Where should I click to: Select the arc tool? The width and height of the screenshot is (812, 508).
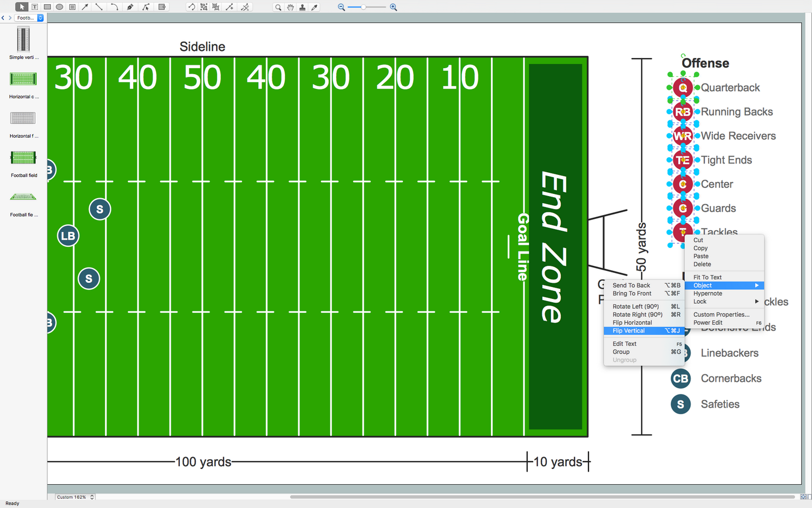(114, 7)
